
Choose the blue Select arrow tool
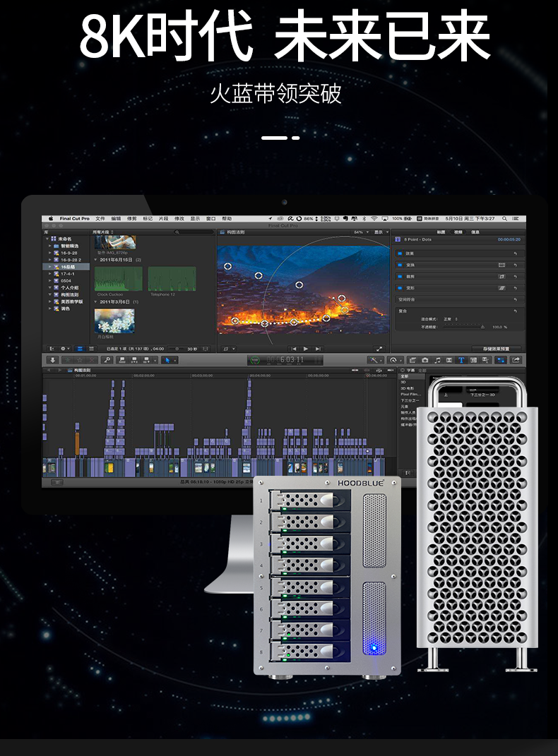tap(167, 360)
